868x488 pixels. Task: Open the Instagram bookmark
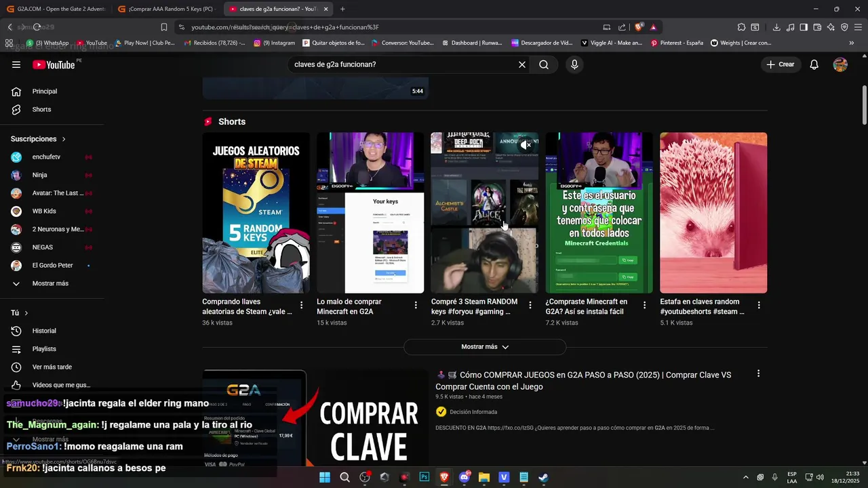(275, 43)
